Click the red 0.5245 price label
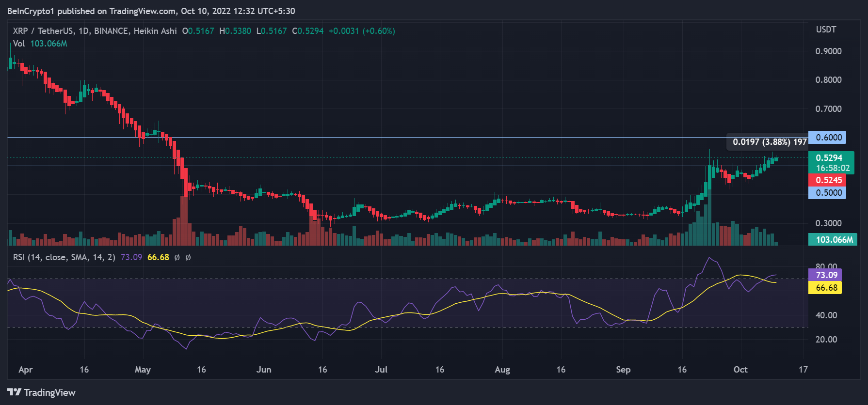This screenshot has width=868, height=405. [x=828, y=180]
